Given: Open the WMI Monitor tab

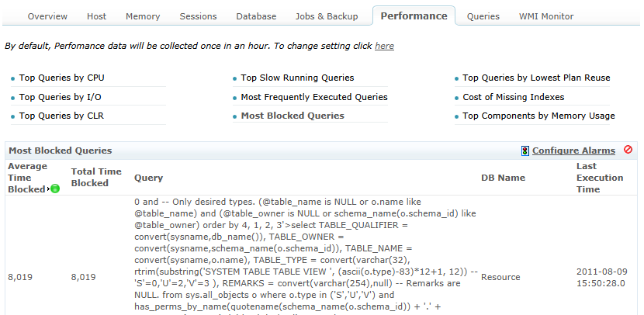Looking at the screenshot, I should (546, 16).
